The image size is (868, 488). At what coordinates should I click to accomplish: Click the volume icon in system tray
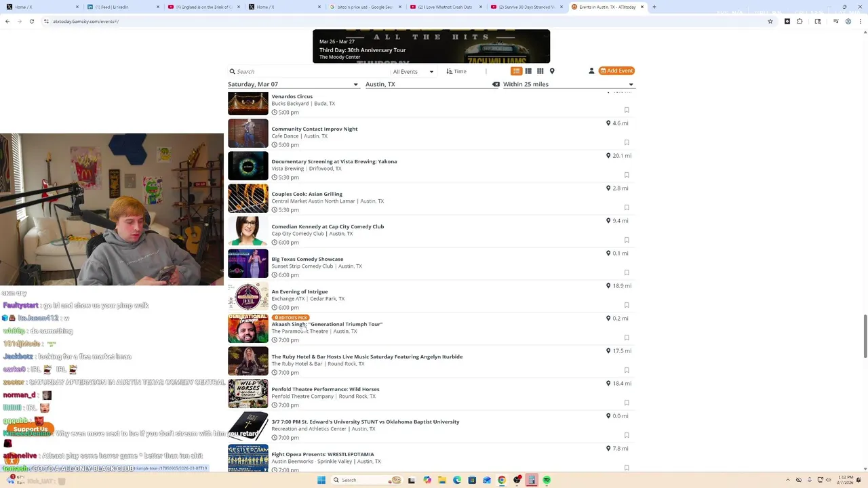pos(829,480)
